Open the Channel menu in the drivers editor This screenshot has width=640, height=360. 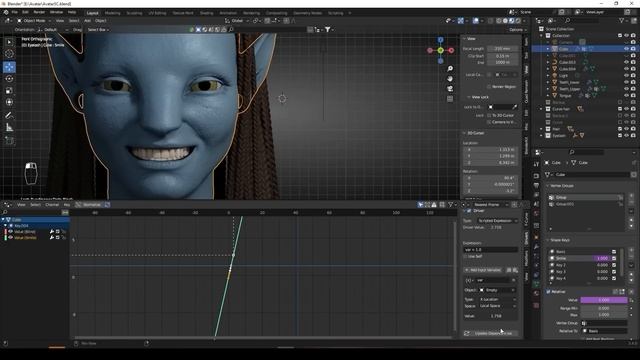click(52, 204)
